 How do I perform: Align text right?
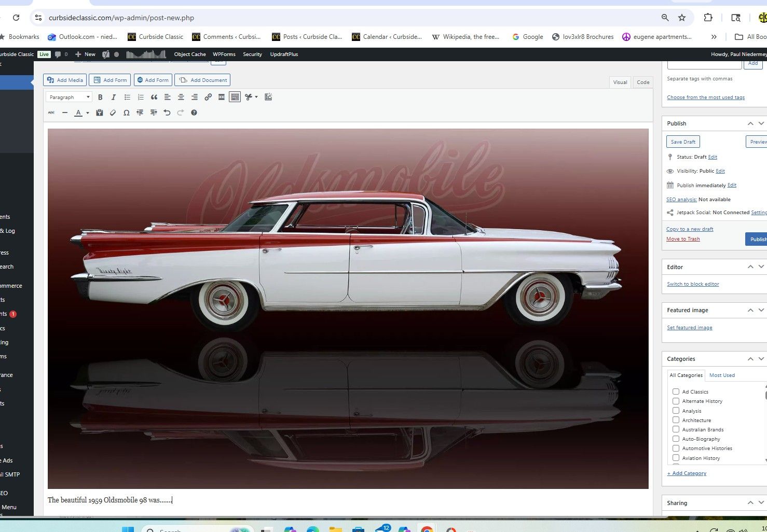(195, 97)
